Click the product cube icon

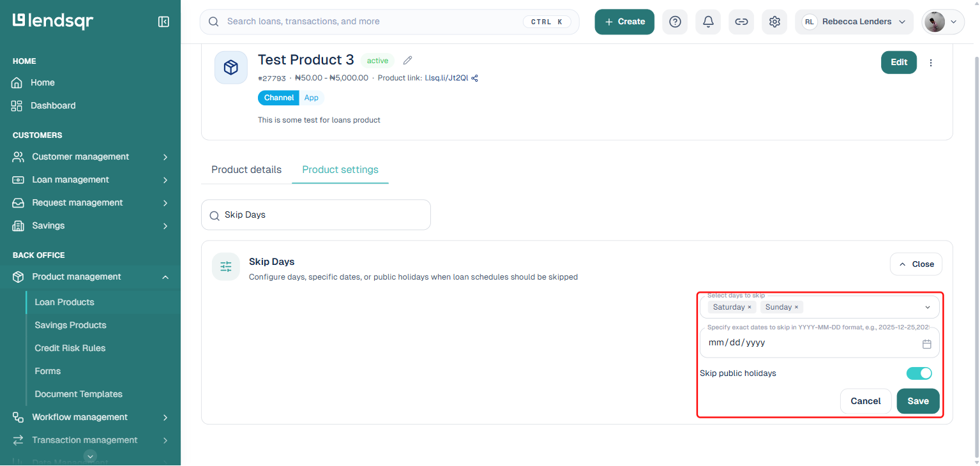click(x=231, y=68)
